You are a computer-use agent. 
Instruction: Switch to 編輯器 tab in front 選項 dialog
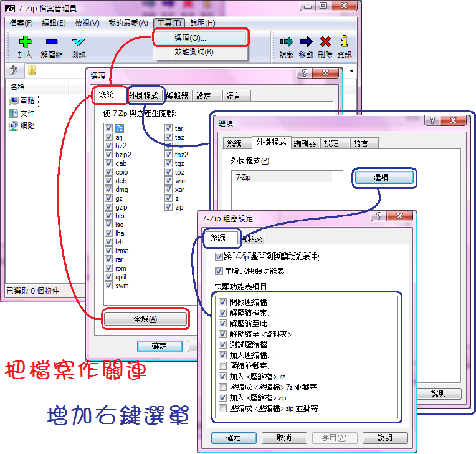click(x=305, y=143)
